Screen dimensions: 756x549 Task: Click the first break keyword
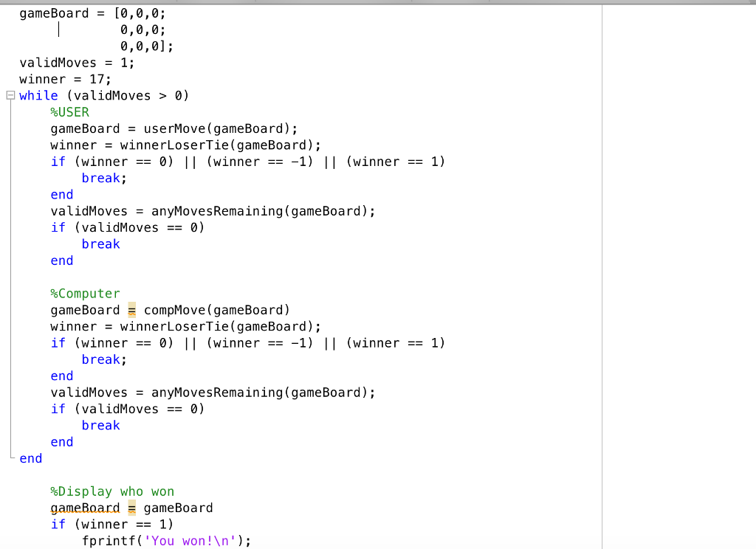(100, 178)
